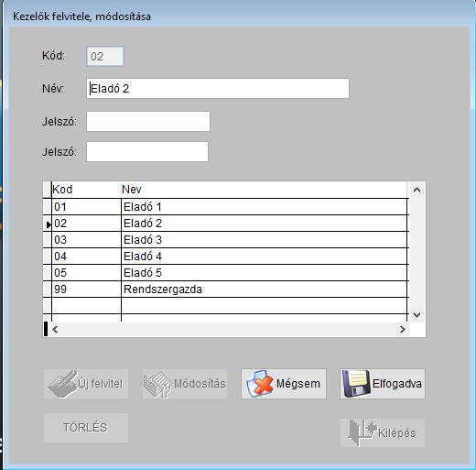Click the TÖRLÉS button
Viewport: 476px width, 470px height.
pos(86,428)
